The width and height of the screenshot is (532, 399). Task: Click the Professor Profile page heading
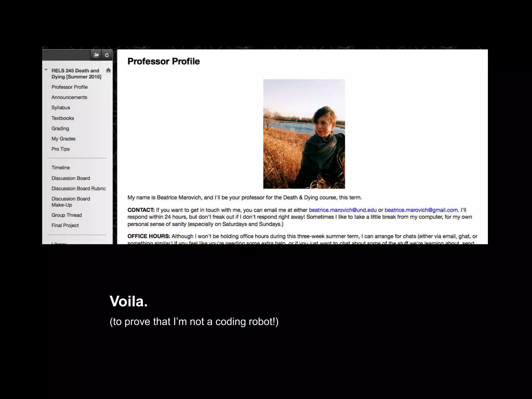point(164,61)
